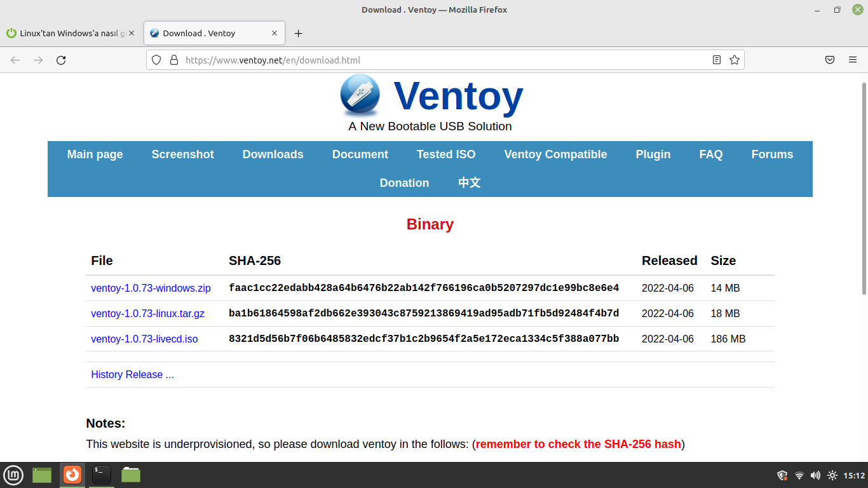Viewport: 868px width, 488px height.
Task: Open the FAQ navigation item
Action: 711,154
